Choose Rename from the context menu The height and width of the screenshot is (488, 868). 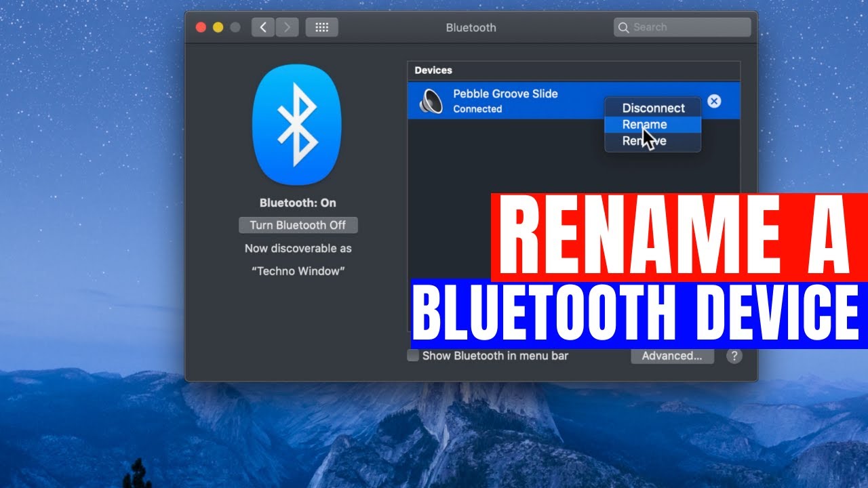(653, 124)
